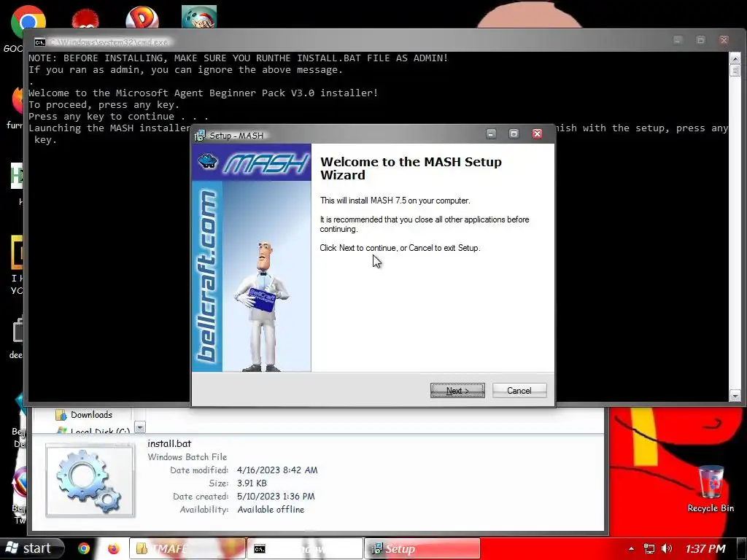Click the network icon in system tray
Screen dimensions: 747x560
pos(649,548)
